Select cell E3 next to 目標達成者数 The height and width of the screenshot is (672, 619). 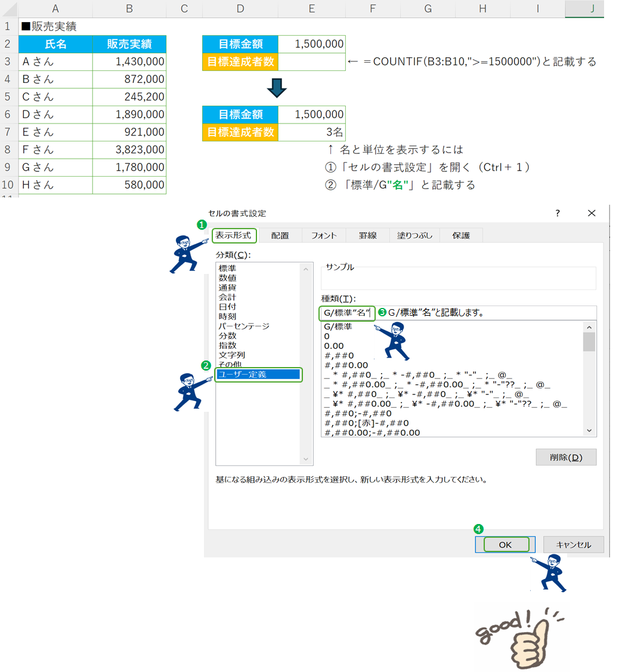coord(311,61)
